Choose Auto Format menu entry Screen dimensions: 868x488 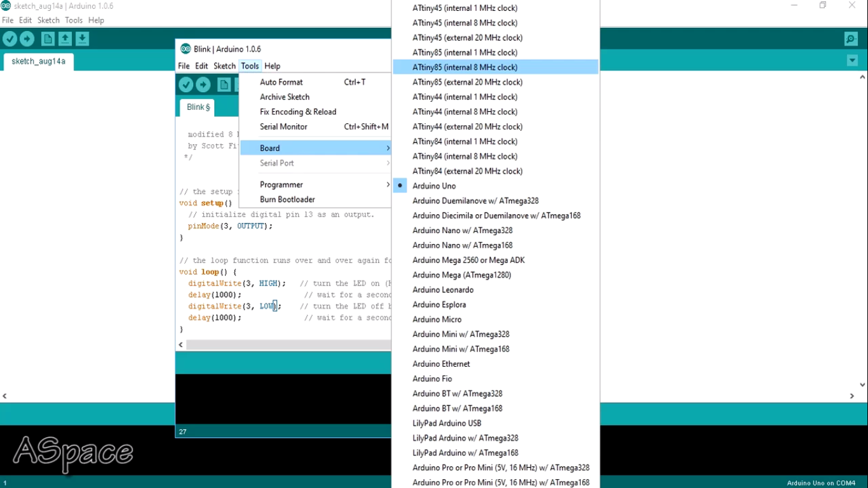pyautogui.click(x=315, y=82)
